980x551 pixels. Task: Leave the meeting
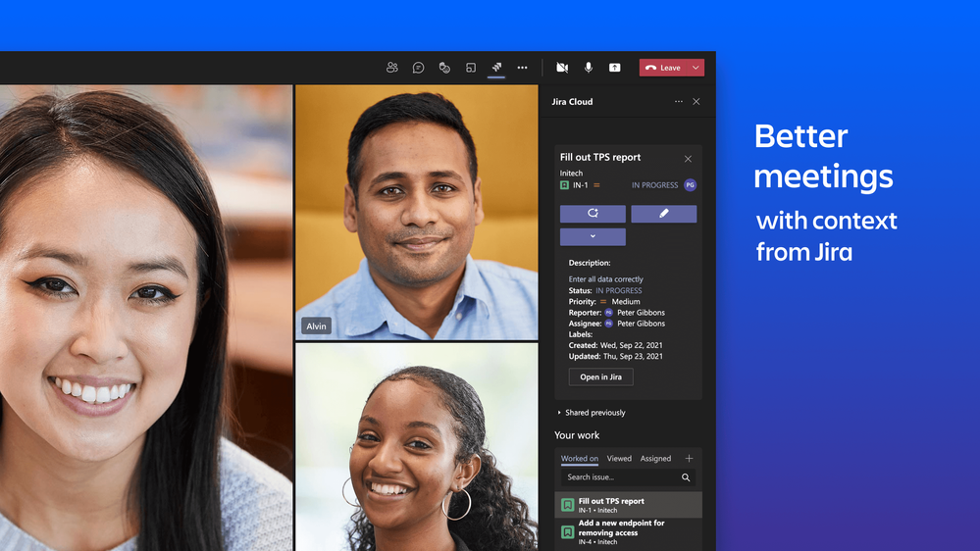[663, 68]
